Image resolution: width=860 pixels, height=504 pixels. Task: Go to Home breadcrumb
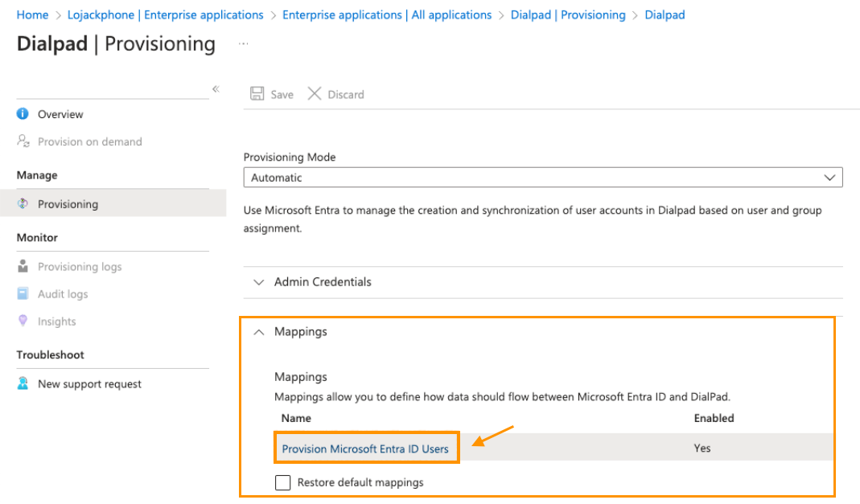pyautogui.click(x=32, y=14)
